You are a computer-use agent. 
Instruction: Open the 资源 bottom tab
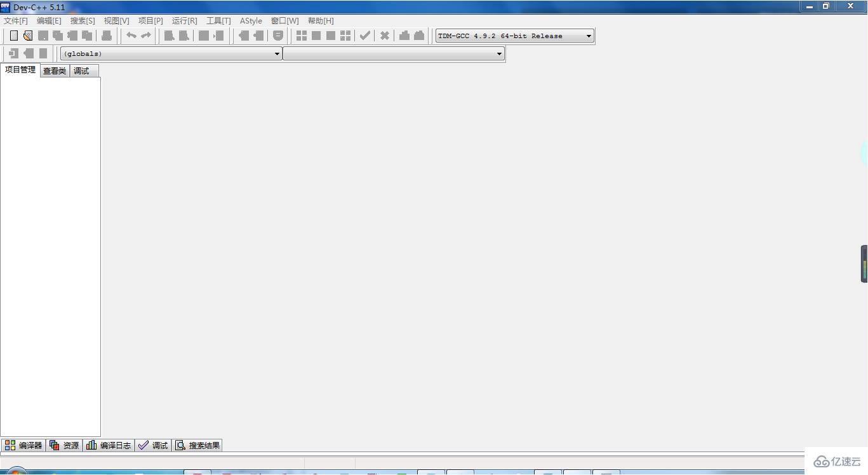64,445
